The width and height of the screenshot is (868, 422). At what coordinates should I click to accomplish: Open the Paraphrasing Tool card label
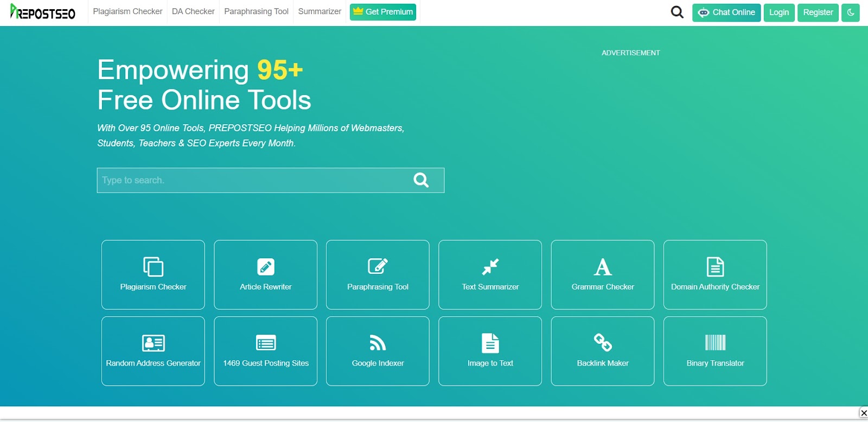(x=378, y=287)
